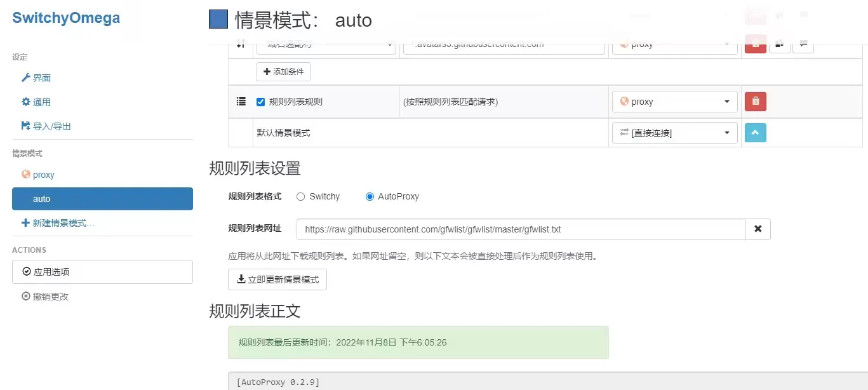This screenshot has height=390, width=868.
Task: Click the blue up-arrow button in default row
Action: [755, 133]
